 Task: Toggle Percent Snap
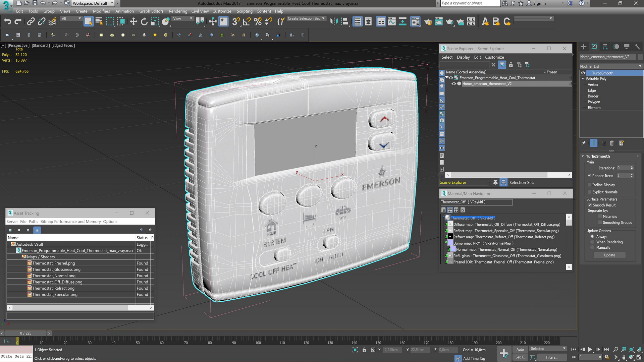point(258,22)
